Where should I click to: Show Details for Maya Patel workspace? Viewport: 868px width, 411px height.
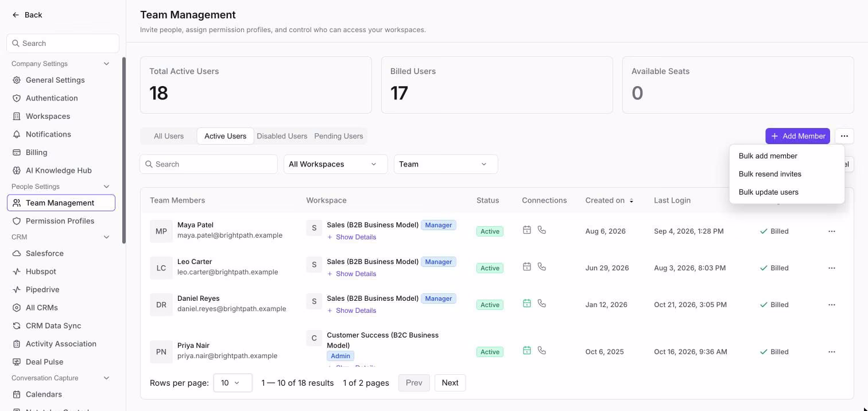coord(351,237)
